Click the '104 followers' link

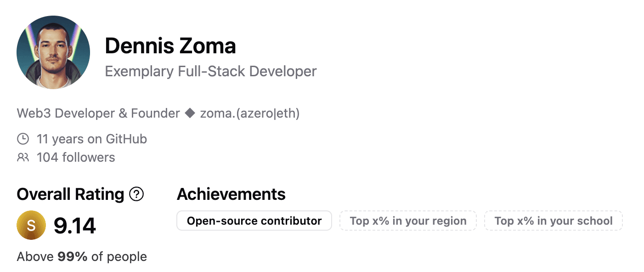pyautogui.click(x=76, y=158)
